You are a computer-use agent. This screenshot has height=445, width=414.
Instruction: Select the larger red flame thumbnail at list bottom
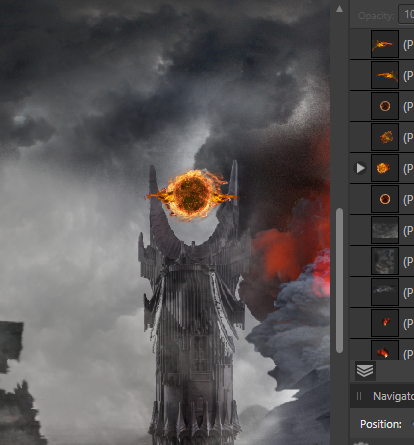(385, 350)
